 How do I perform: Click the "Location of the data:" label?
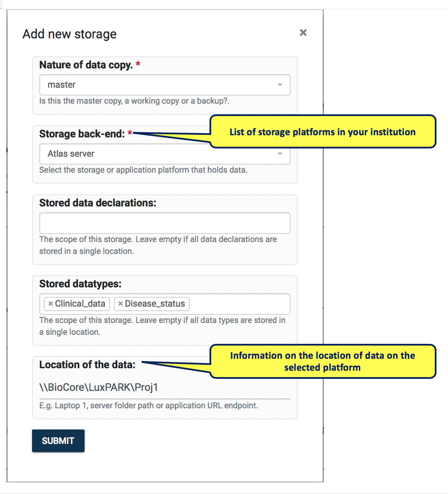pos(87,365)
